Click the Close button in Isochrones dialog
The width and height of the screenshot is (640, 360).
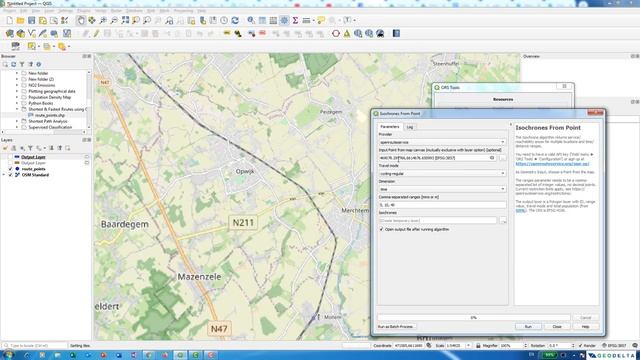pos(557,327)
